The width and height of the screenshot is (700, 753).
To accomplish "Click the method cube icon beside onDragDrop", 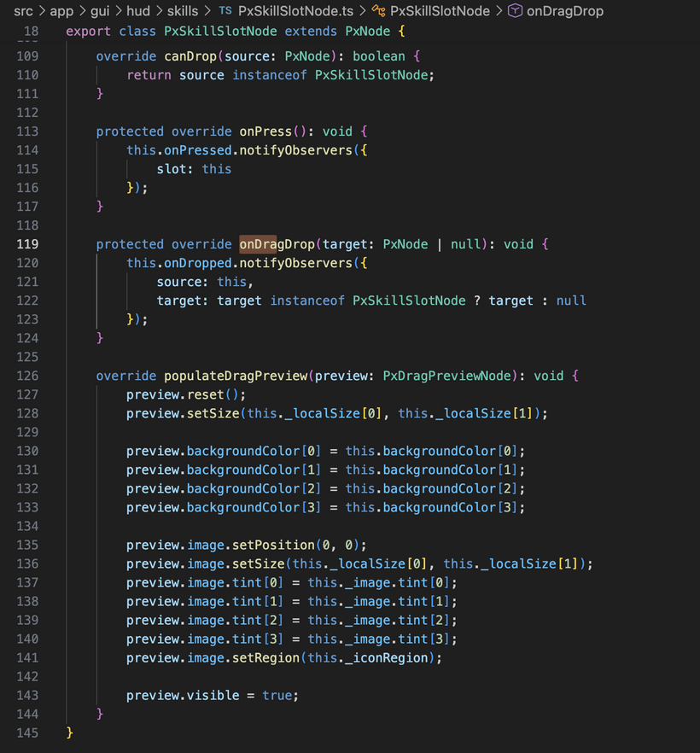I will pyautogui.click(x=516, y=11).
